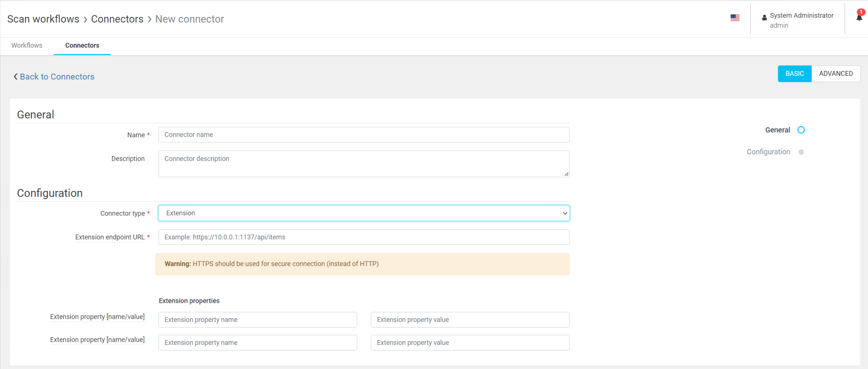The image size is (868, 369).
Task: Switch to ADVANCED mode
Action: pos(835,74)
